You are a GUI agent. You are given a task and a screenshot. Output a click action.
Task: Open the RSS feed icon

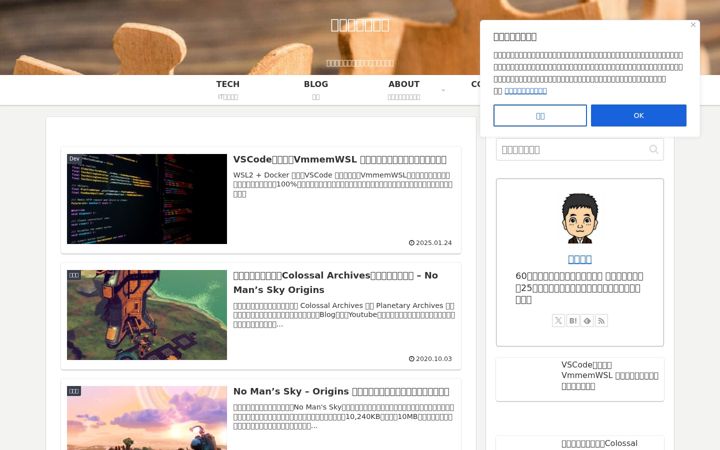602,321
